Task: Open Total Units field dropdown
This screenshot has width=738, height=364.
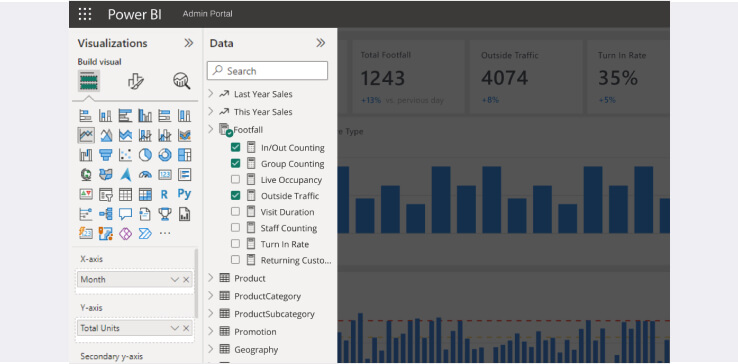Action: pyautogui.click(x=174, y=328)
